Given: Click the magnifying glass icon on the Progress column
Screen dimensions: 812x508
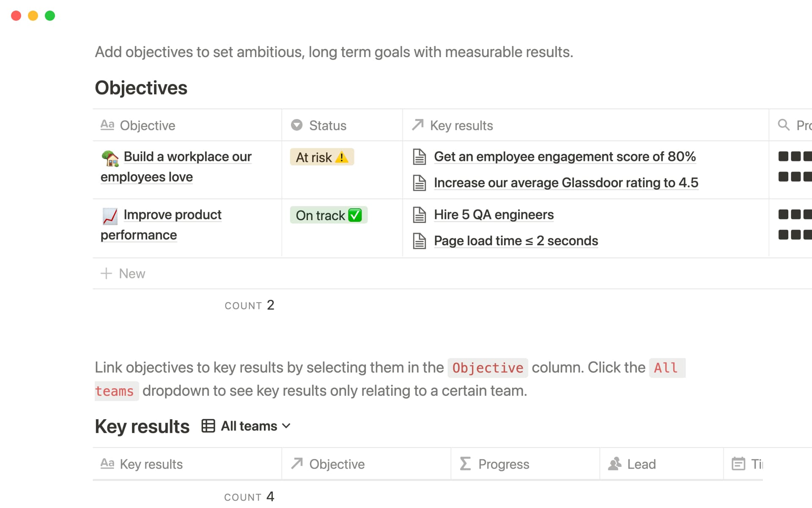Looking at the screenshot, I should point(783,125).
